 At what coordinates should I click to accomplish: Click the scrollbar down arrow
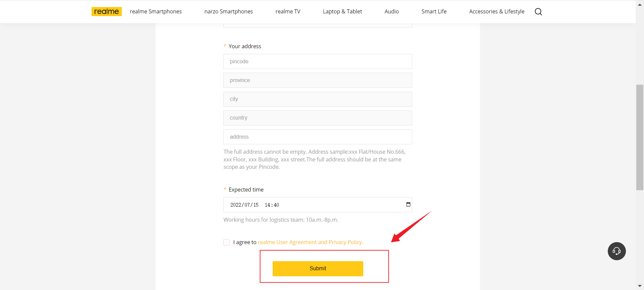[640, 286]
